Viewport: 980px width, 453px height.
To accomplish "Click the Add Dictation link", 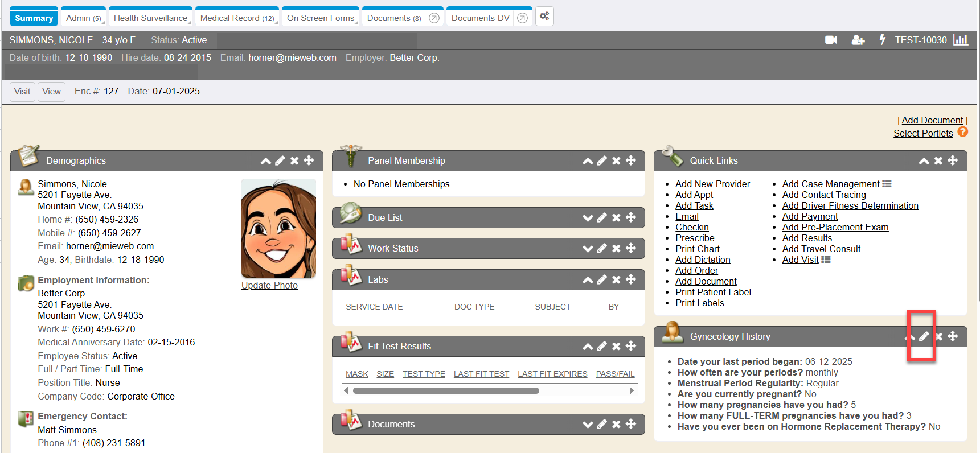I will coord(703,260).
